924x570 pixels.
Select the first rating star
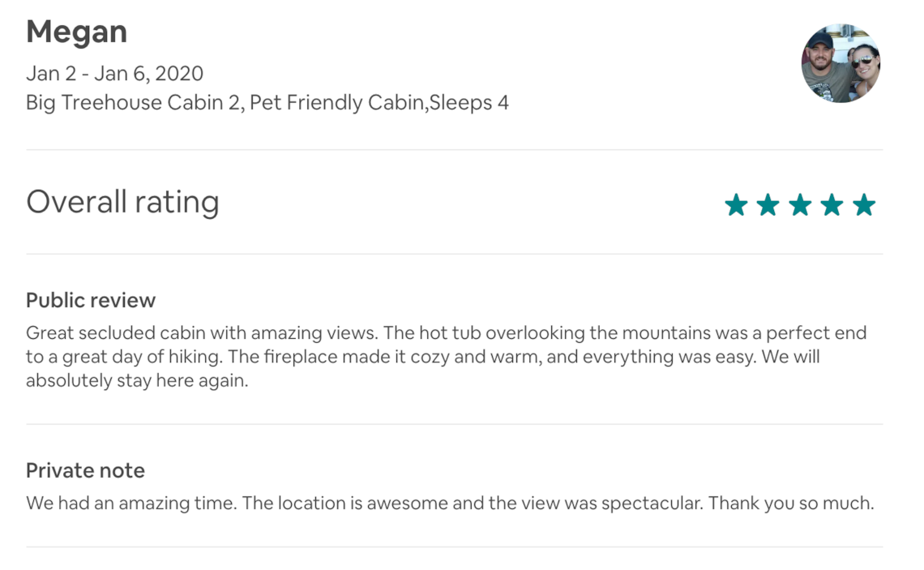click(736, 205)
